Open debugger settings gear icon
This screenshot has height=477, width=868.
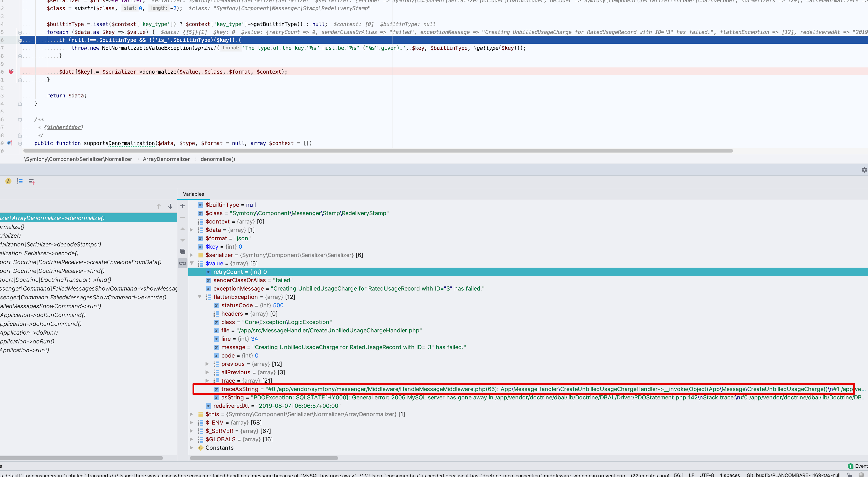(x=864, y=170)
